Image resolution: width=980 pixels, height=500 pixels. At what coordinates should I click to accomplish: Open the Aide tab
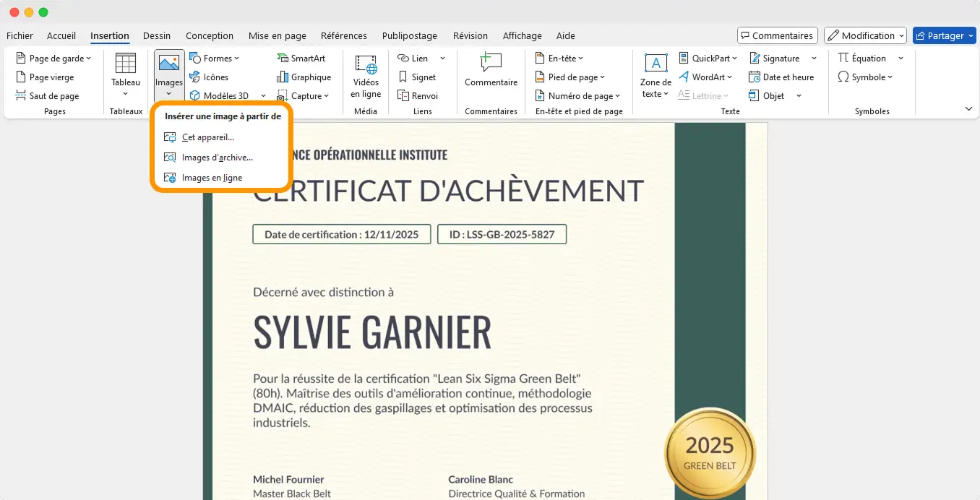click(566, 35)
